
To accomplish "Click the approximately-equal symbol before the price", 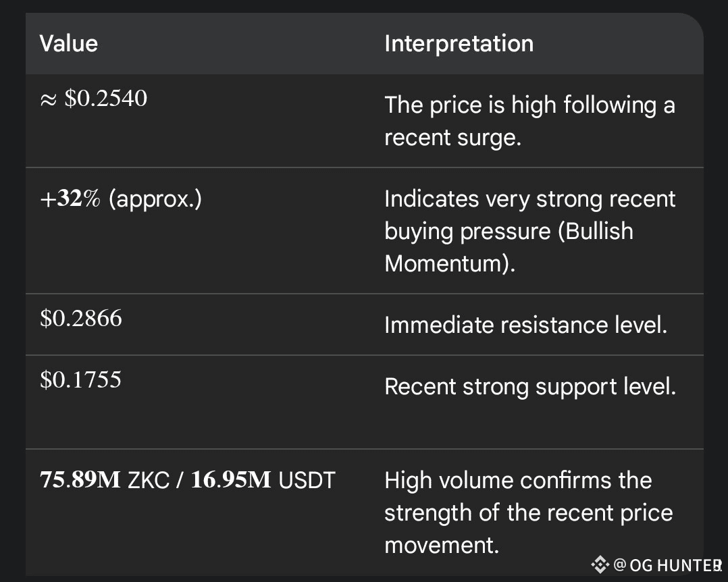I will coord(47,99).
